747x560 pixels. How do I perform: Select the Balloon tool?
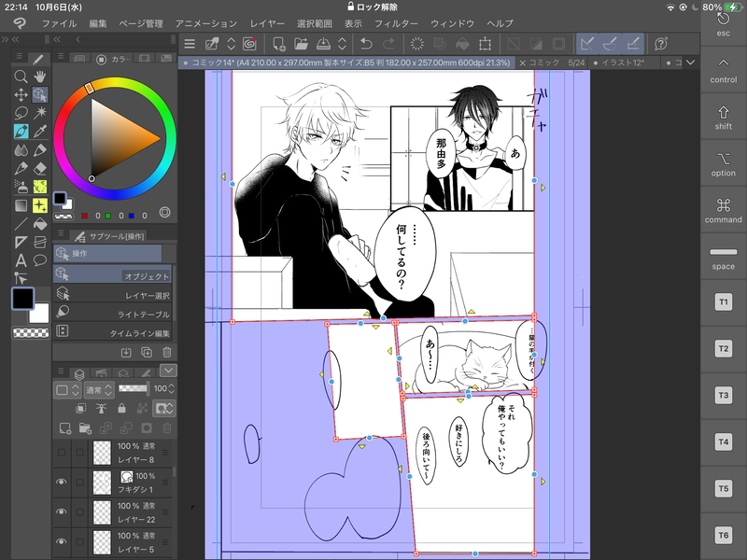(40, 260)
